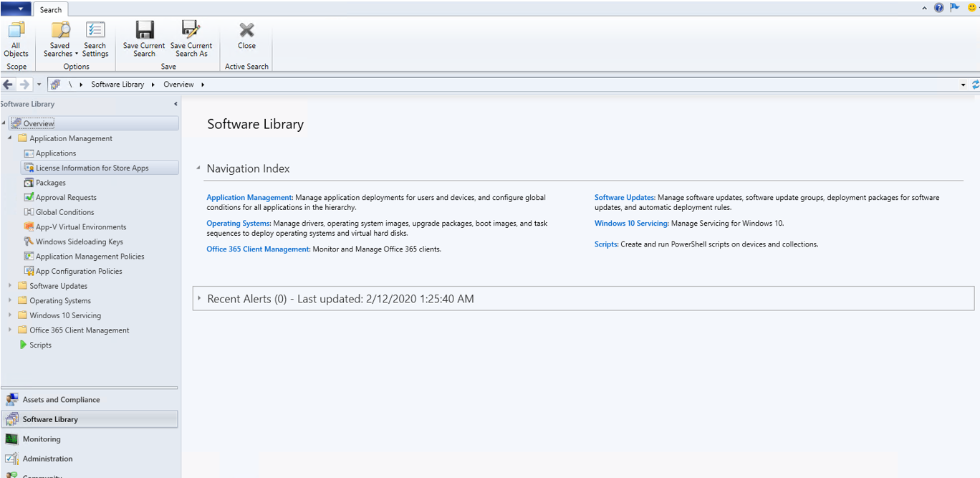This screenshot has height=478, width=980.
Task: Open the help question mark icon
Action: [938, 8]
